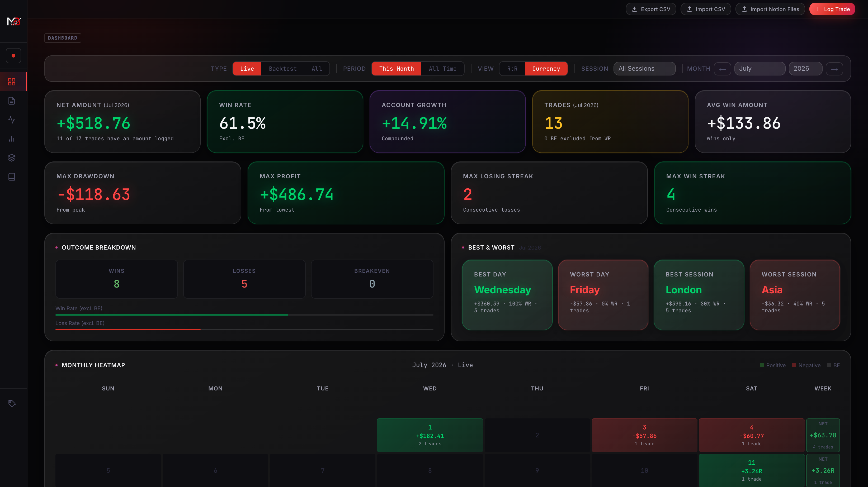Select Live trade type

coord(247,69)
